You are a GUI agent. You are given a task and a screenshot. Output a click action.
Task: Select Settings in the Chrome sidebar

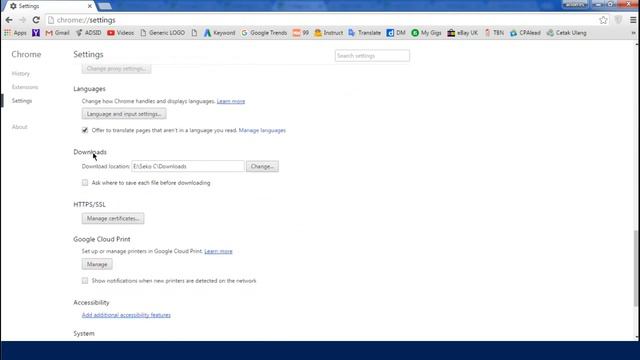tap(22, 101)
